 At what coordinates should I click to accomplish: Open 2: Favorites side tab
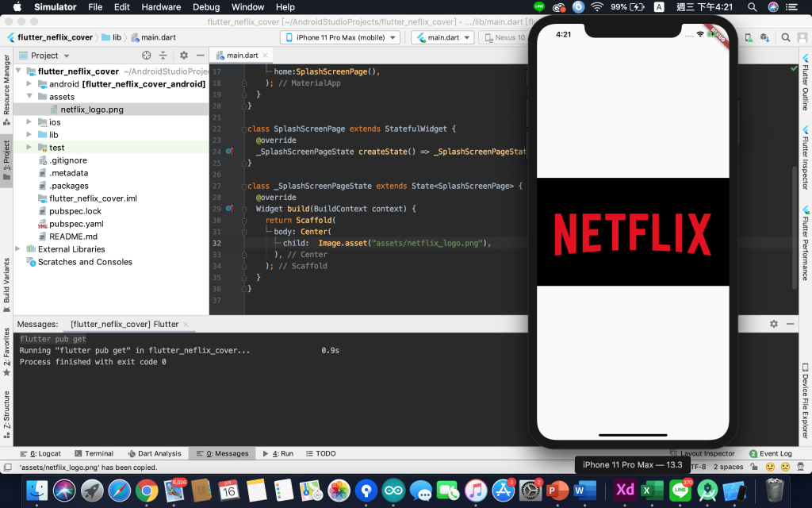coord(6,352)
